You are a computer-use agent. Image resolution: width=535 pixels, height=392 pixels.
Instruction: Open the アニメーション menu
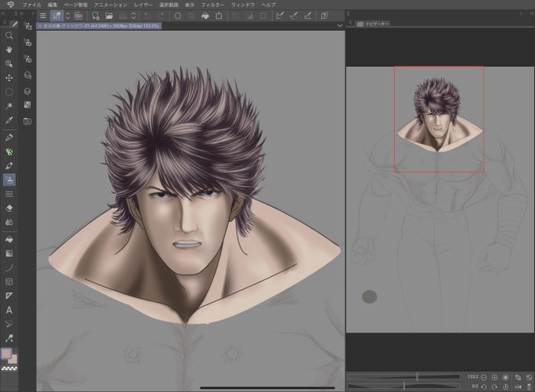coord(111,5)
